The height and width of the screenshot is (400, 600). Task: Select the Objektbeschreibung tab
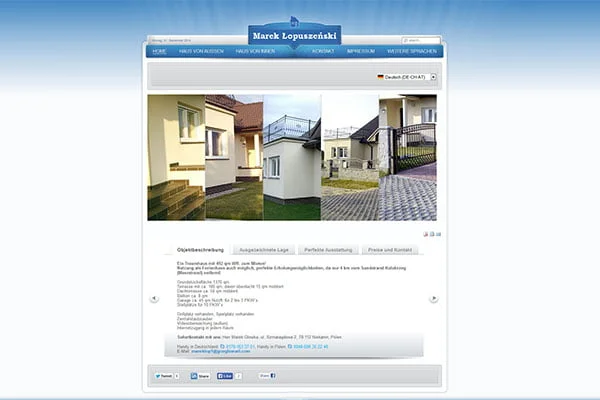click(x=201, y=250)
